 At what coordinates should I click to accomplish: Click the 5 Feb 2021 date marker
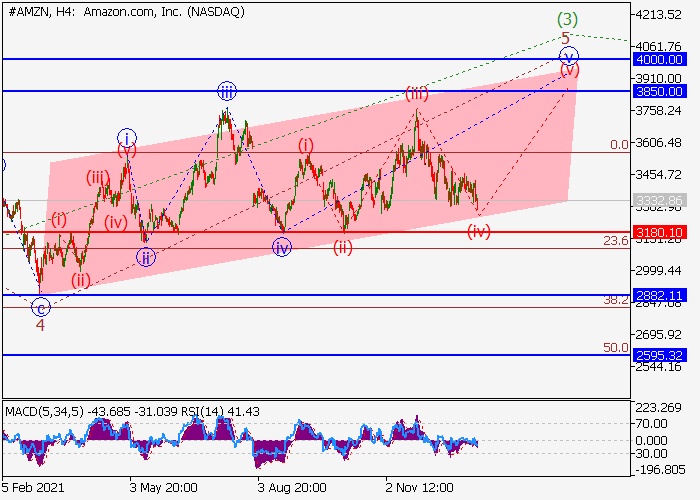33,488
